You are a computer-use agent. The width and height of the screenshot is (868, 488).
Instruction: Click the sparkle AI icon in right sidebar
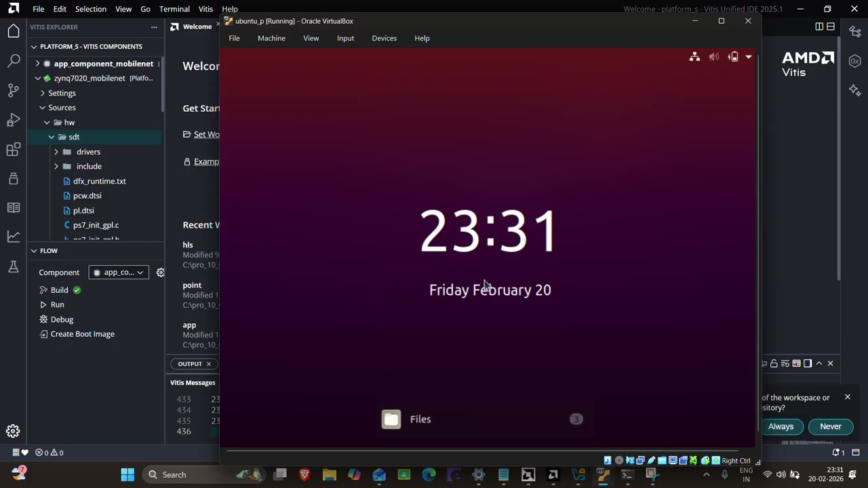(854, 90)
